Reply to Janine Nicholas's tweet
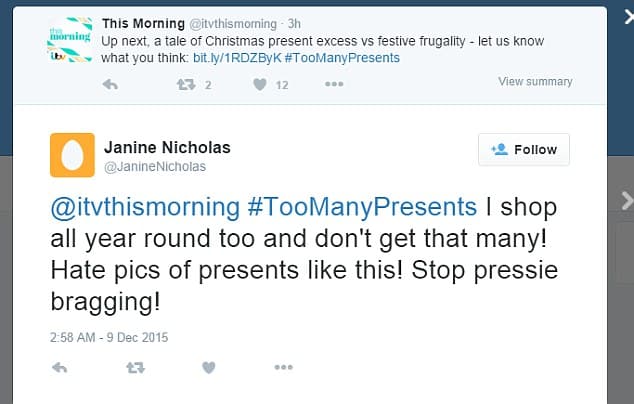This screenshot has height=404, width=634. coord(60,368)
